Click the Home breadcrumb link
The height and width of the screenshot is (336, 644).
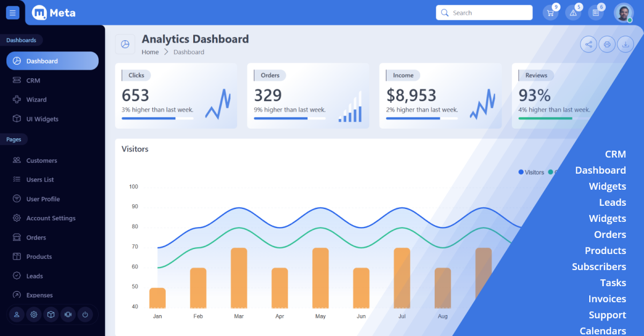click(x=150, y=52)
